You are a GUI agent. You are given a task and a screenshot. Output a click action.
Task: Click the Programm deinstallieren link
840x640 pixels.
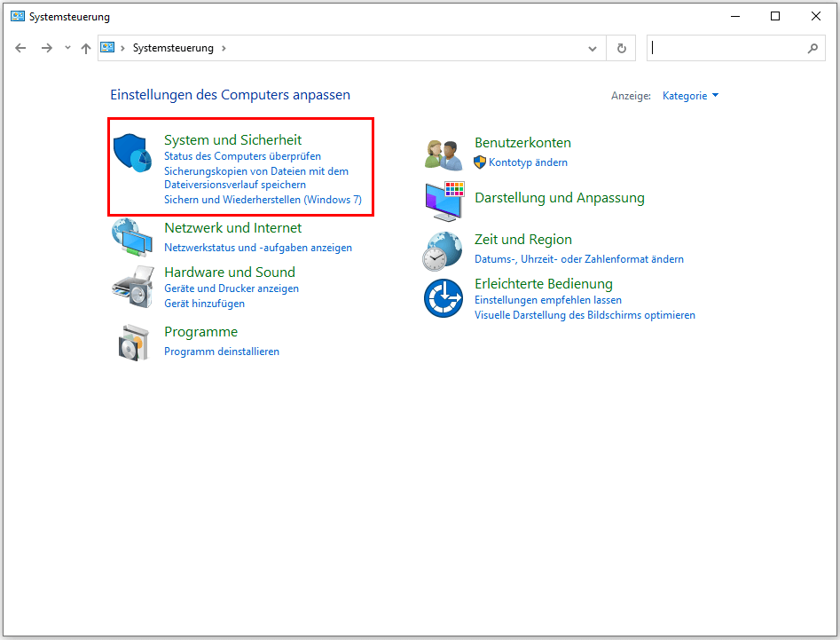[222, 352]
